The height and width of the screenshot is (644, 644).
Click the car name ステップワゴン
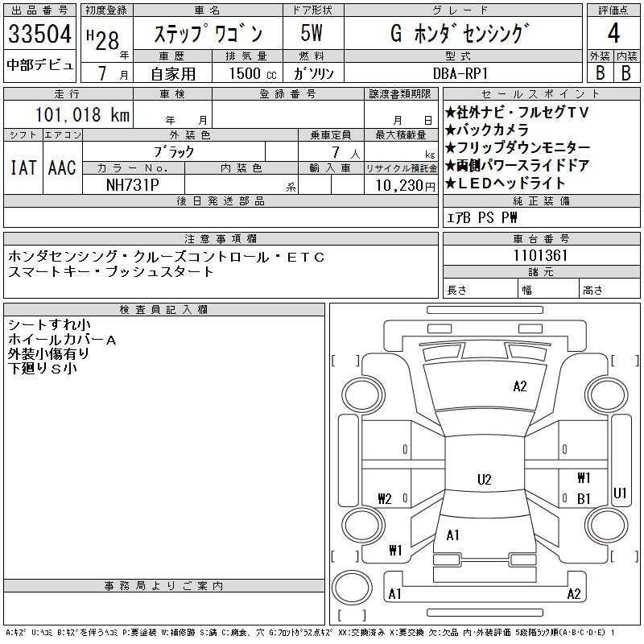point(208,34)
